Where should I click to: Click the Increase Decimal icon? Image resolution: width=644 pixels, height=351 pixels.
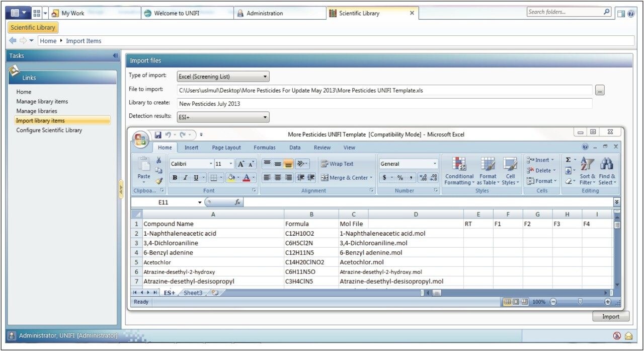(423, 177)
